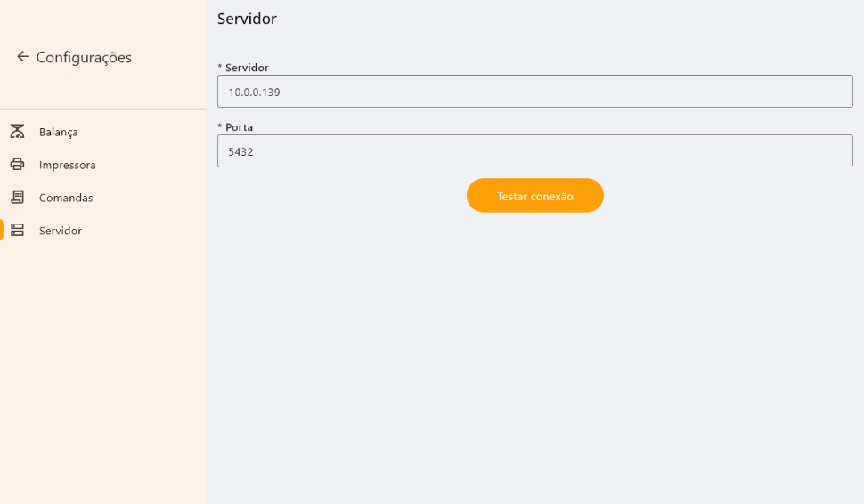Select the Servidor item in sidebar
The height and width of the screenshot is (504, 864).
pyautogui.click(x=61, y=231)
